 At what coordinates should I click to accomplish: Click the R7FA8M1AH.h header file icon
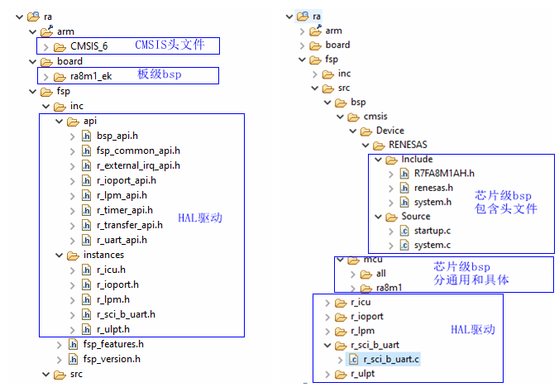(404, 174)
